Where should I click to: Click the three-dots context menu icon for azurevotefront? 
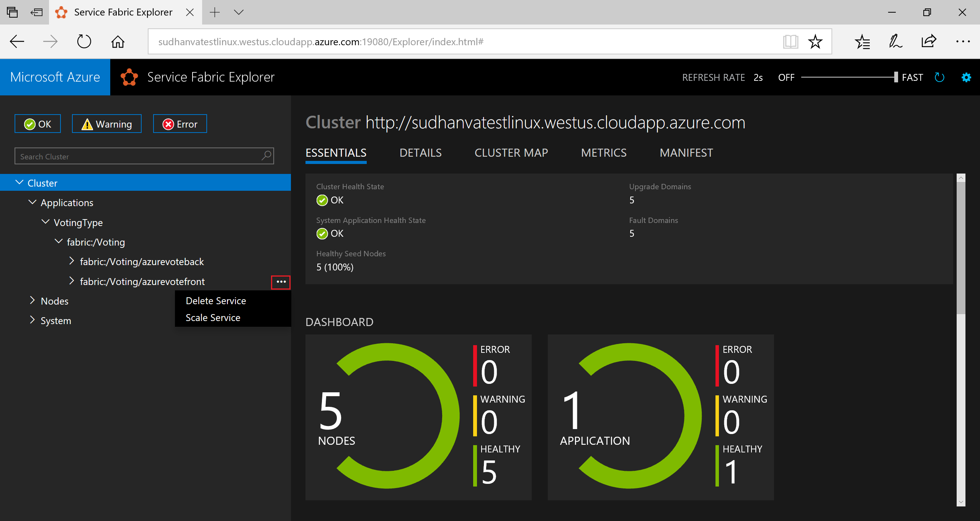281,281
